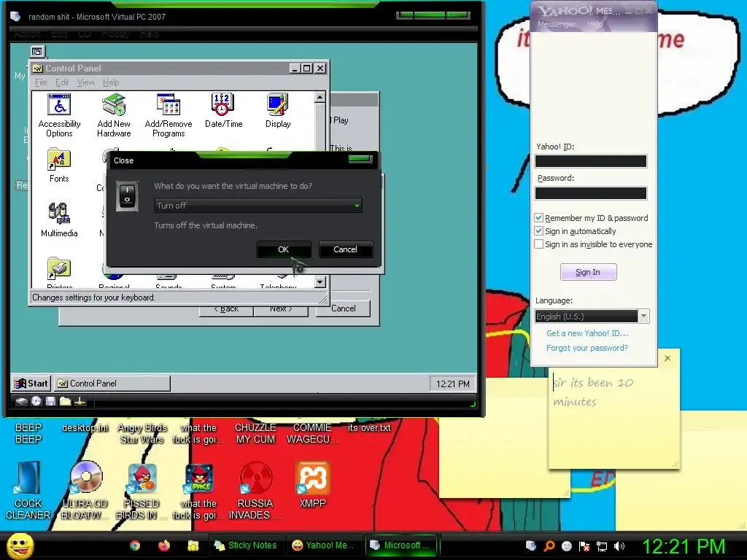Click the Firefox icon in the taskbar
The width and height of the screenshot is (747, 560).
164,545
